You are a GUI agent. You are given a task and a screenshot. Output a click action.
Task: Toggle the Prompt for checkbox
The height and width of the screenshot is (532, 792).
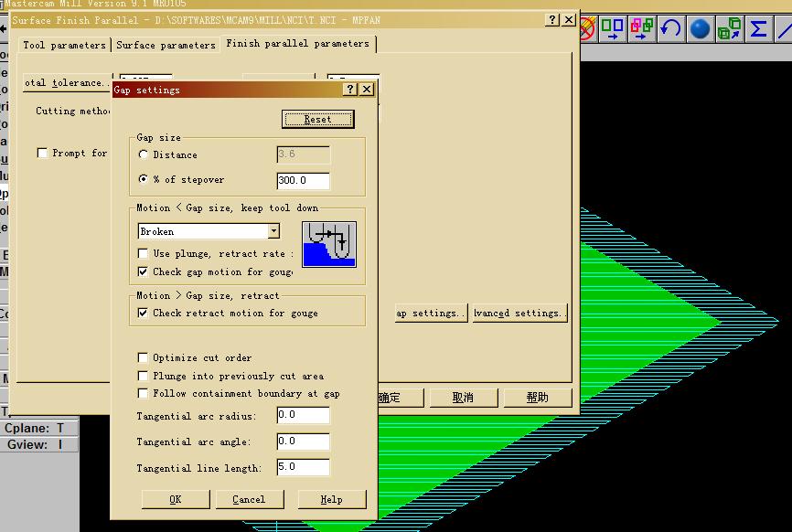[42, 153]
